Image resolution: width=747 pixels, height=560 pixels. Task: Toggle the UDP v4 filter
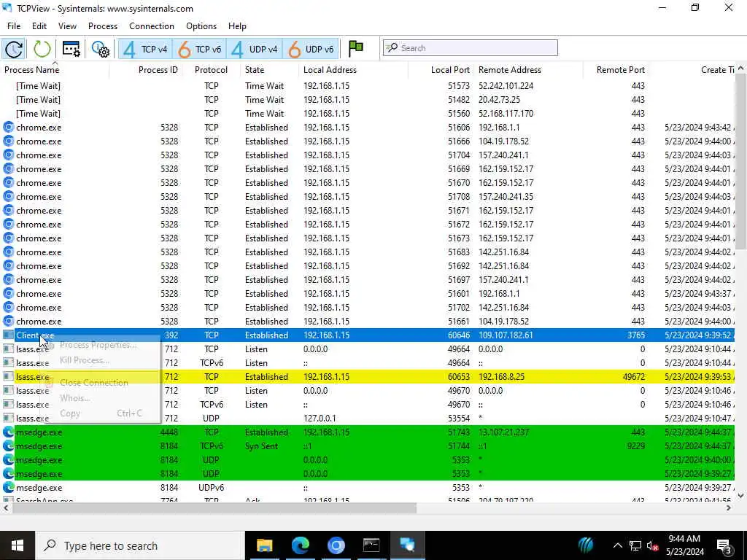coord(255,49)
